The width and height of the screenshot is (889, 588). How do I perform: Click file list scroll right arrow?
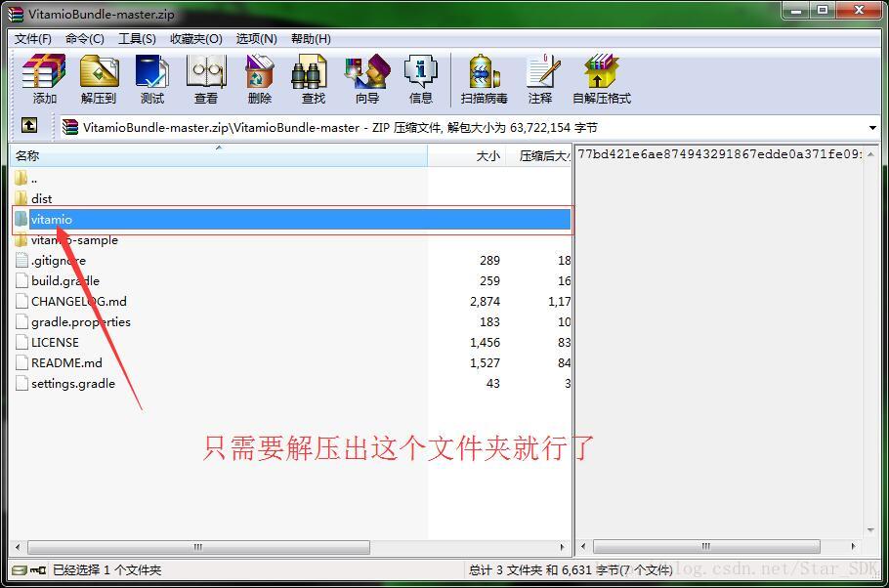(x=563, y=547)
